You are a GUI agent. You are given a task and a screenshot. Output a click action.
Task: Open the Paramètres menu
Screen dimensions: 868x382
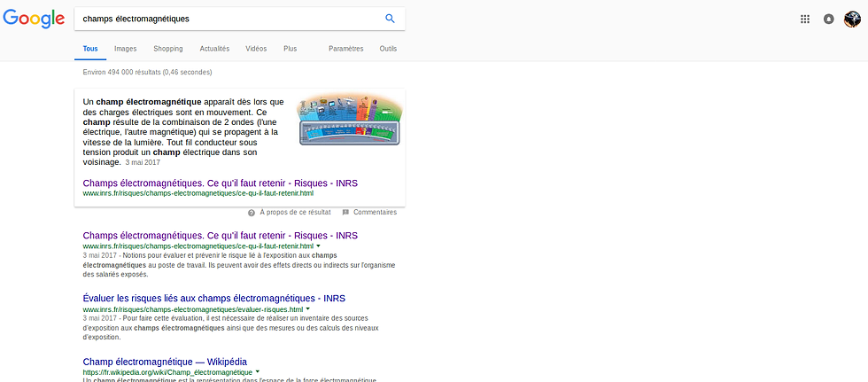tap(346, 49)
